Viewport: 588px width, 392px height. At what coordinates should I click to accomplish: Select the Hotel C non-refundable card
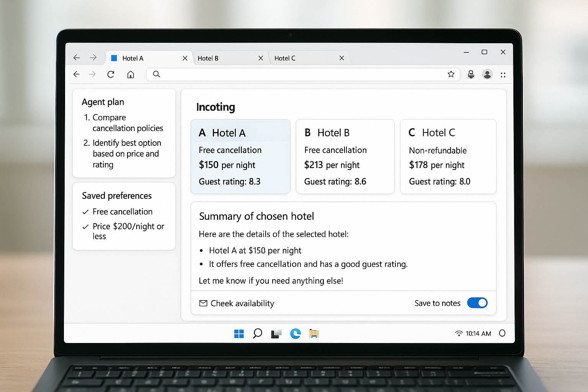[448, 157]
